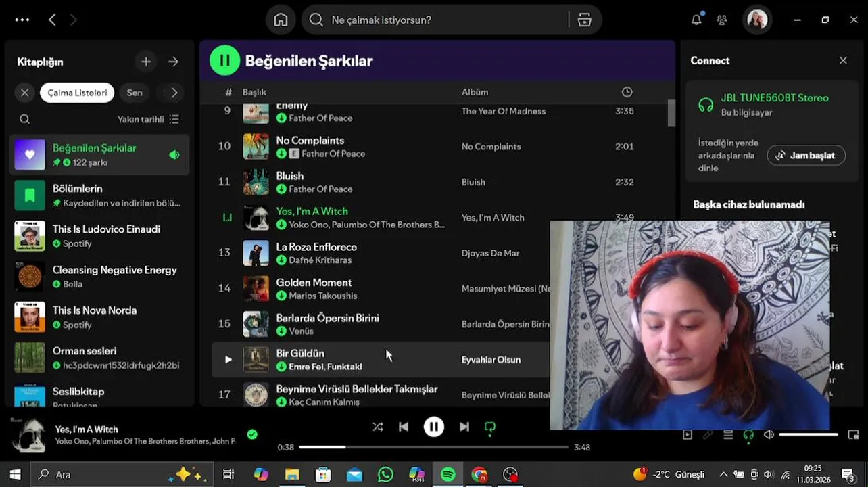
Task: Open Bölümlerin in library
Action: (99, 195)
